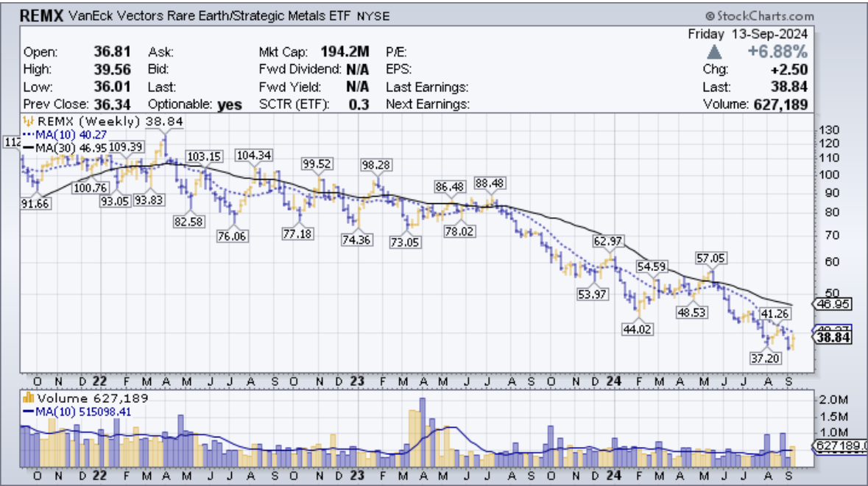Click the 78.02 low price label
The width and height of the screenshot is (868, 486).
459,231
